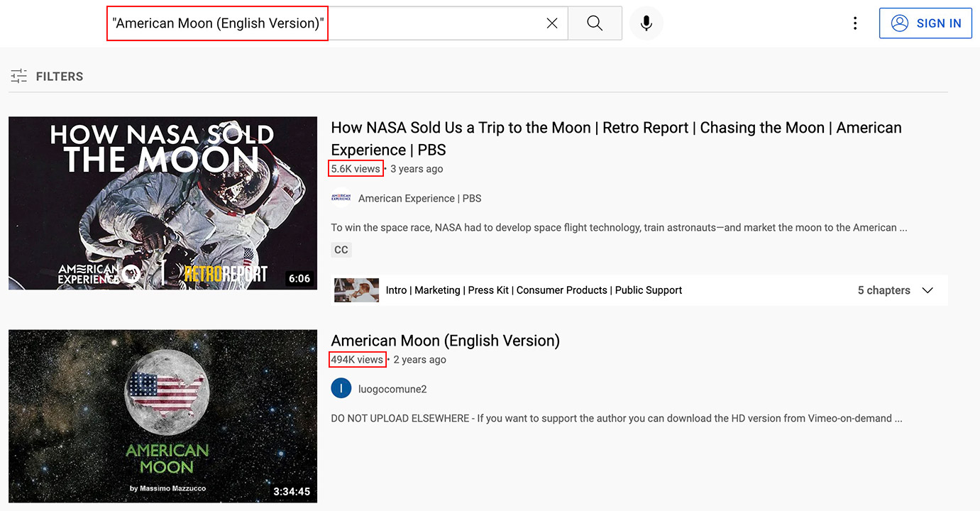Click the '494K views' count text
Screen dimensions: 980x511
tap(357, 360)
